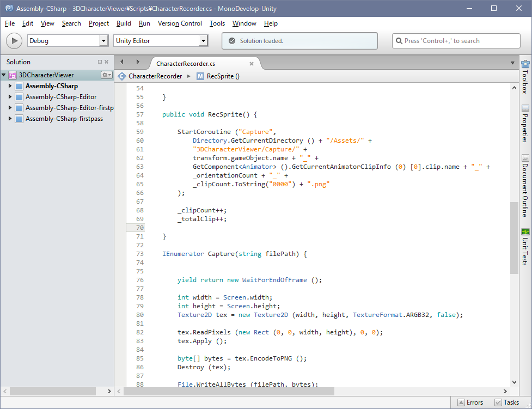This screenshot has width=532, height=409.
Task: Click the Run play button in toolbar
Action: (14, 41)
